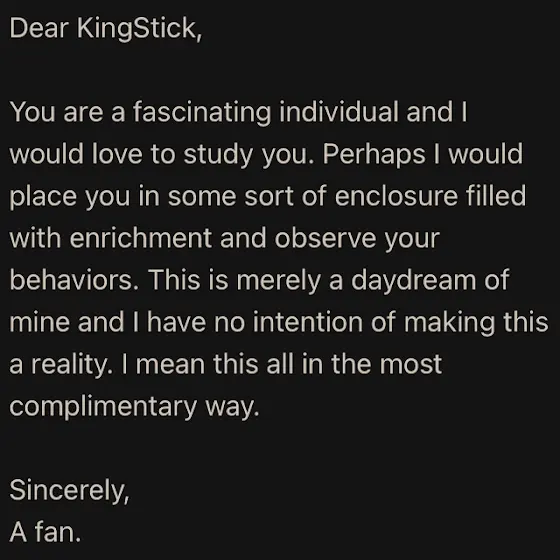Place the cursor on the word making
The height and width of the screenshot is (560, 560).
[450, 323]
